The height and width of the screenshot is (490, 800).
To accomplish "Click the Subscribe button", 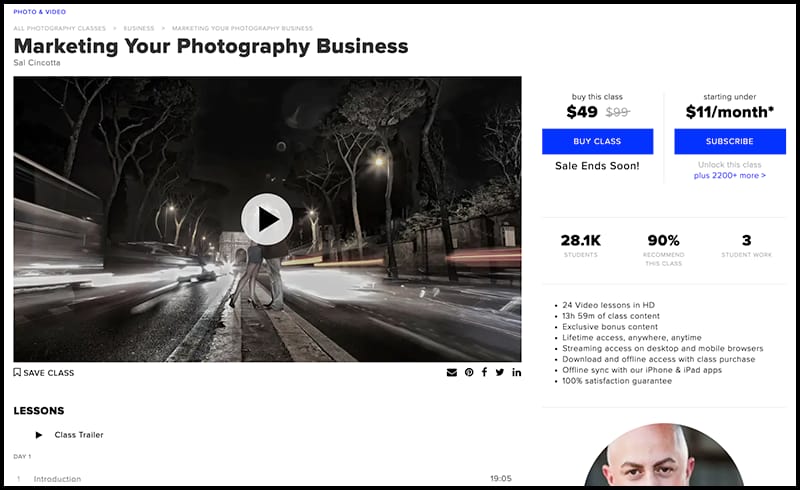I will coord(730,141).
